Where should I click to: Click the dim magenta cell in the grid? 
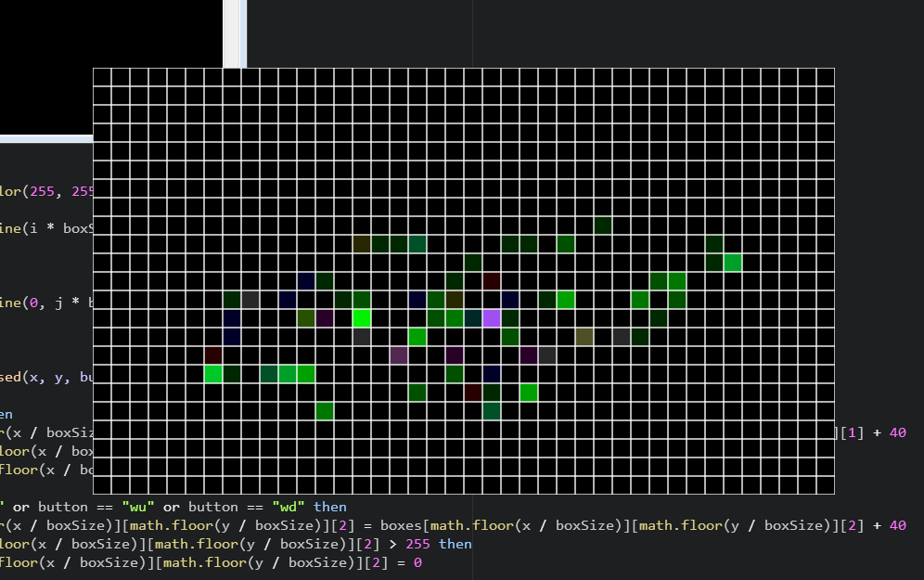click(x=399, y=355)
